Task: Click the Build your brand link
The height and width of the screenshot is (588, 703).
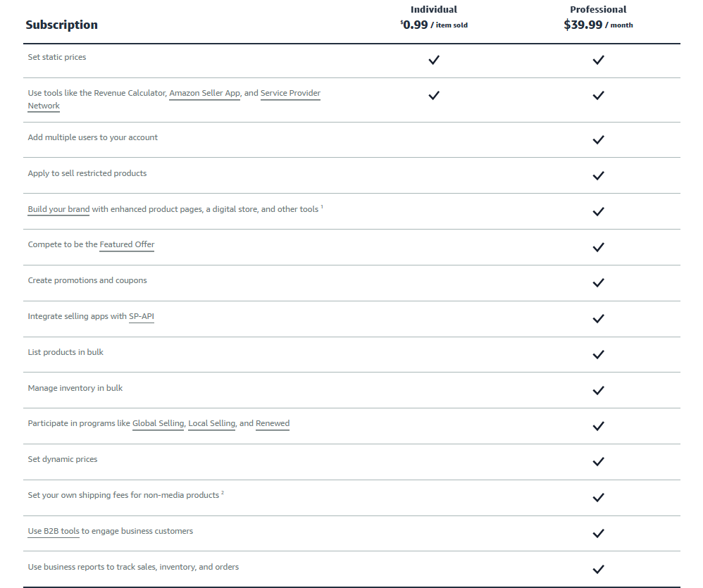Action: click(x=58, y=209)
